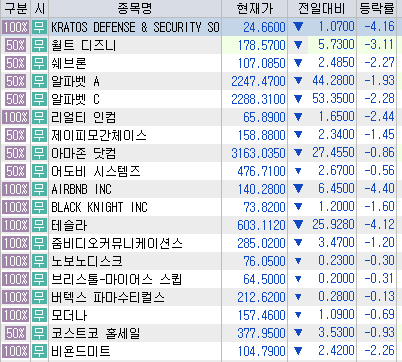Select the 아마존 닷컴 stock name
Viewport: 402px width, 362px height.
click(84, 153)
